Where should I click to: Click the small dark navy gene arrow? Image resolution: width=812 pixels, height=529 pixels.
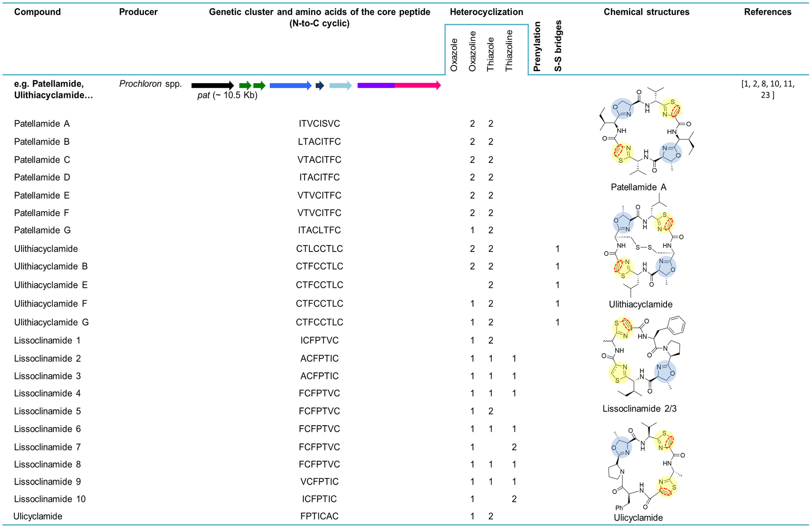(x=319, y=85)
